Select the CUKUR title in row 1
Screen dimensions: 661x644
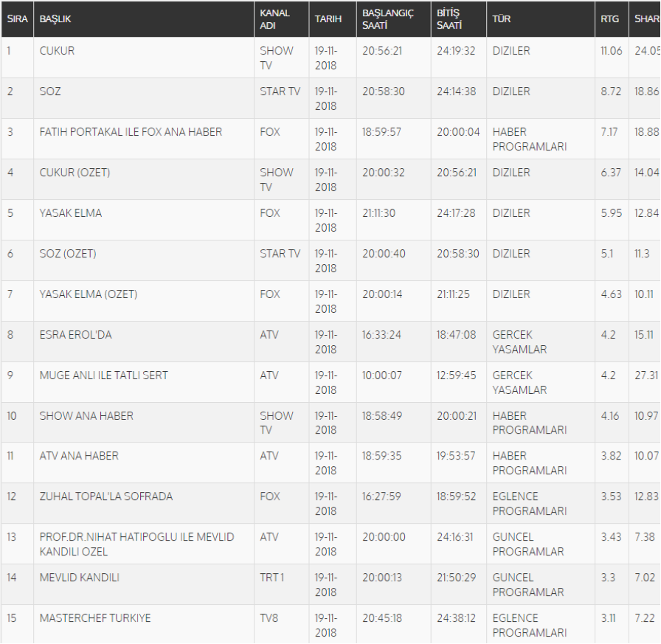tap(57, 51)
